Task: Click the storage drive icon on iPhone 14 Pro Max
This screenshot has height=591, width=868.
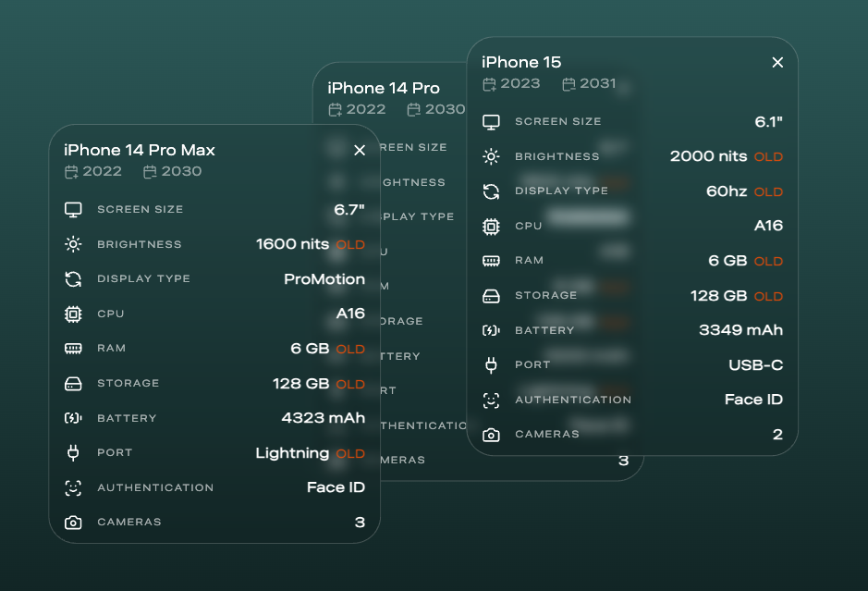Action: pos(73,384)
